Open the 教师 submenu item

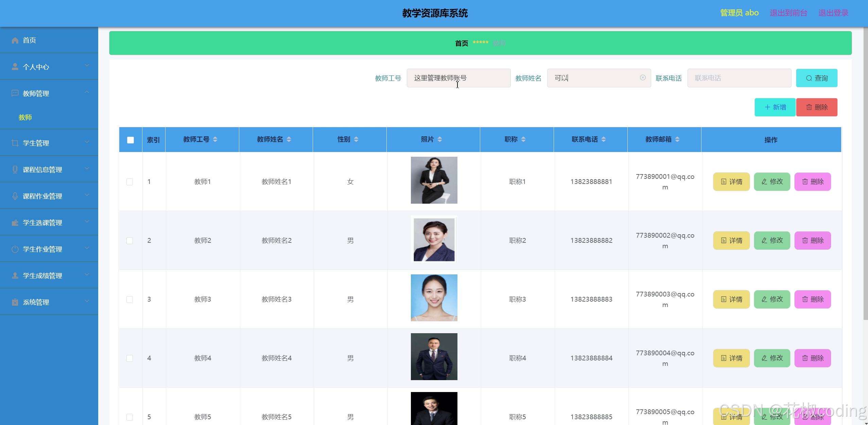[x=25, y=117]
